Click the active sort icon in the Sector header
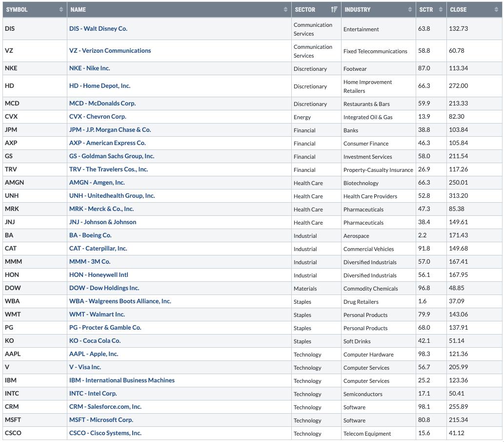 pos(334,10)
